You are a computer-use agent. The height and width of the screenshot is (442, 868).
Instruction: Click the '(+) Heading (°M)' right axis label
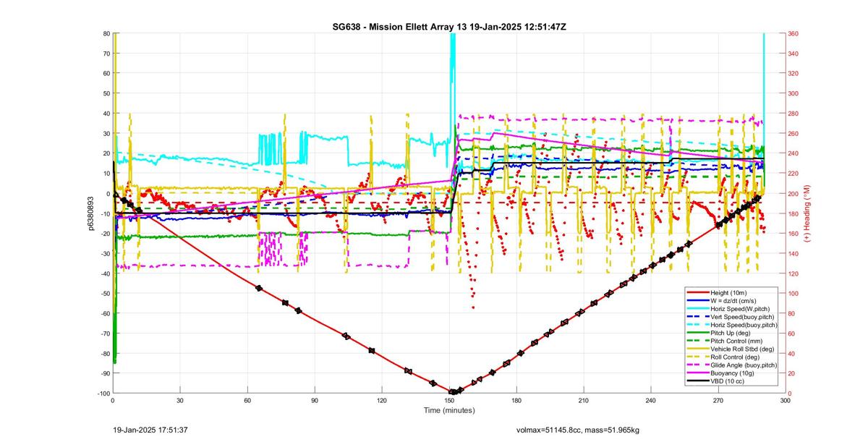(806, 213)
